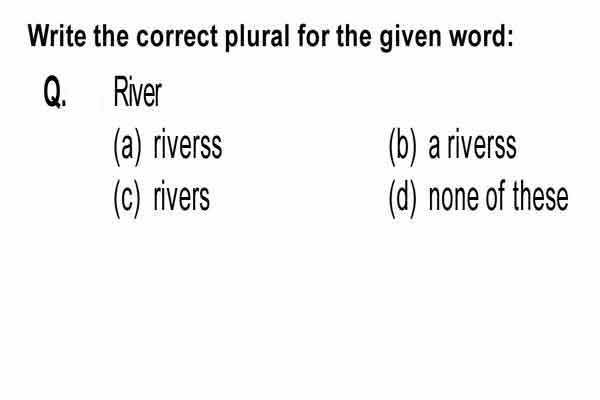Click the (b) option label

coord(402,148)
